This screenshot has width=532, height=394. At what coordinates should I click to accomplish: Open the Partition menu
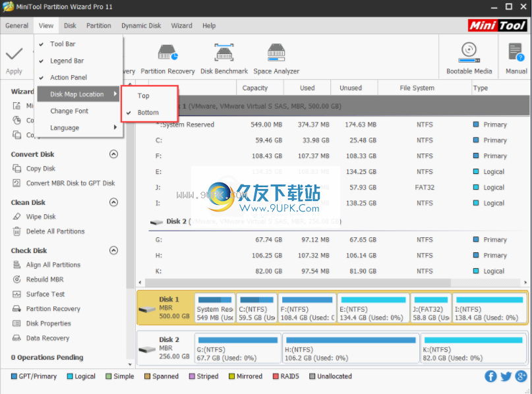point(99,26)
